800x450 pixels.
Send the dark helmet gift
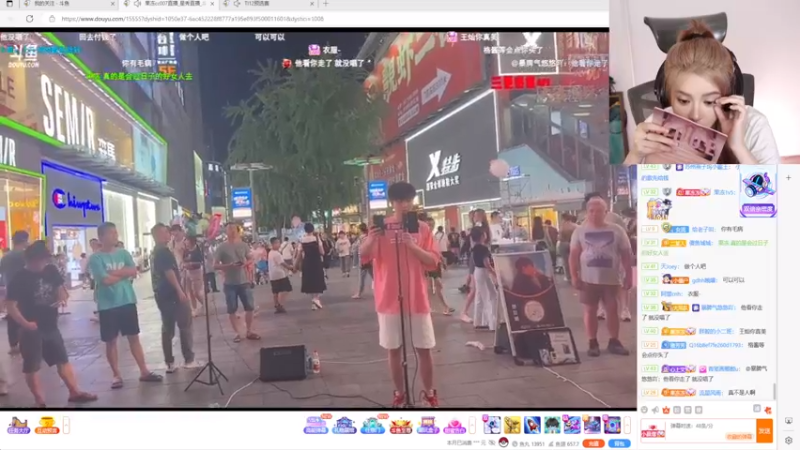(x=552, y=424)
